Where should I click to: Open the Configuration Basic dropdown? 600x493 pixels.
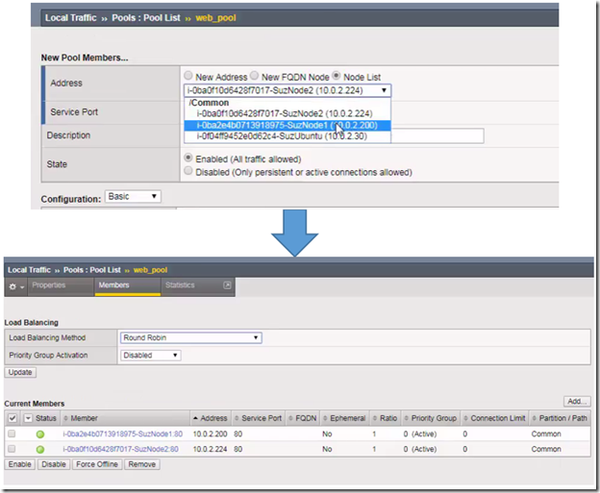tap(132, 197)
